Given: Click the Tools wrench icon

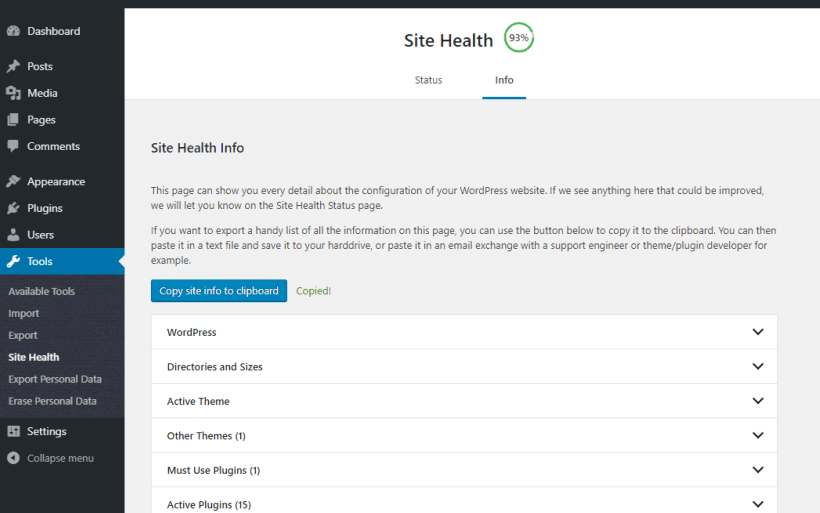Looking at the screenshot, I should point(14,261).
